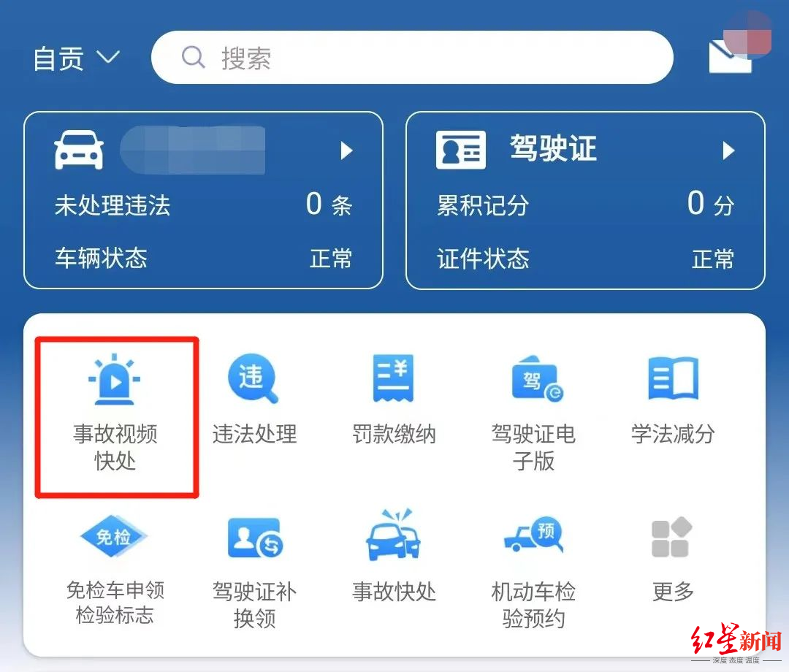Open 驾驶证电子版 icon
Image resolution: width=789 pixels, height=672 pixels.
538,379
